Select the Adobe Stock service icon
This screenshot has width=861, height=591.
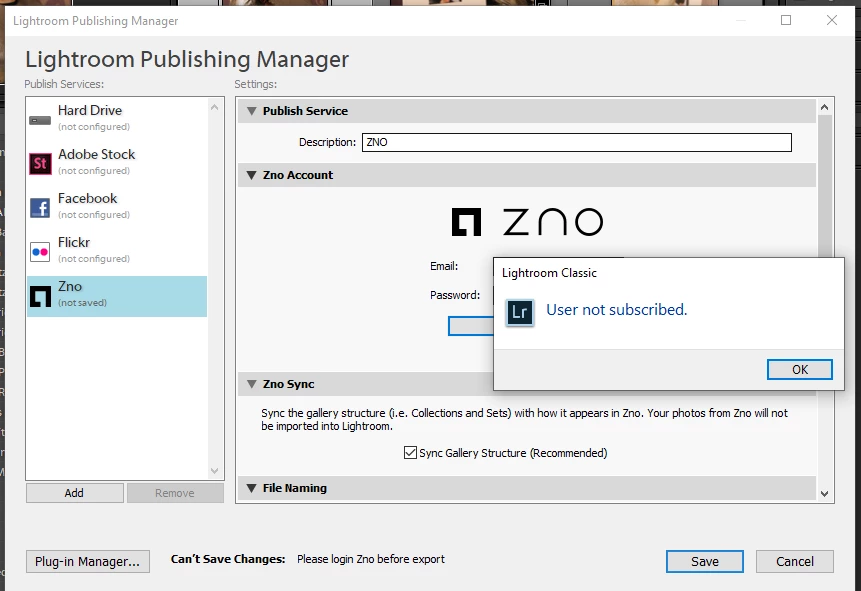point(40,164)
